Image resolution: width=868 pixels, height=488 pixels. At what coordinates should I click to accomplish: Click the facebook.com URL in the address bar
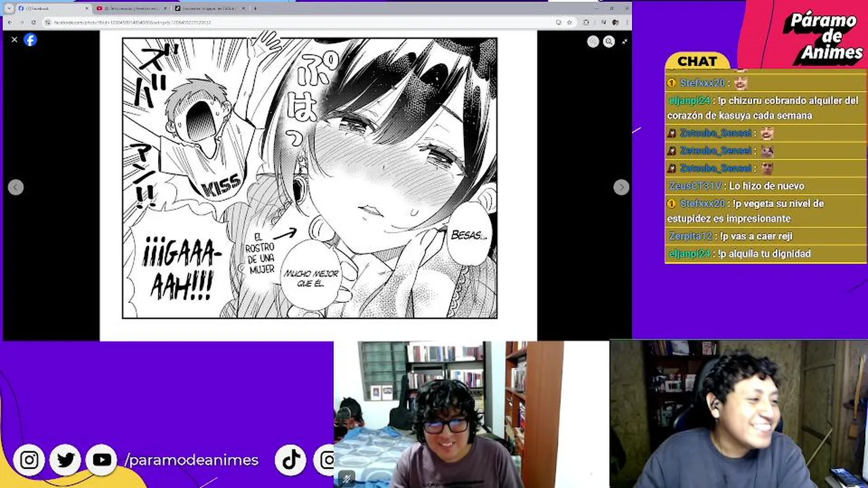tap(132, 22)
